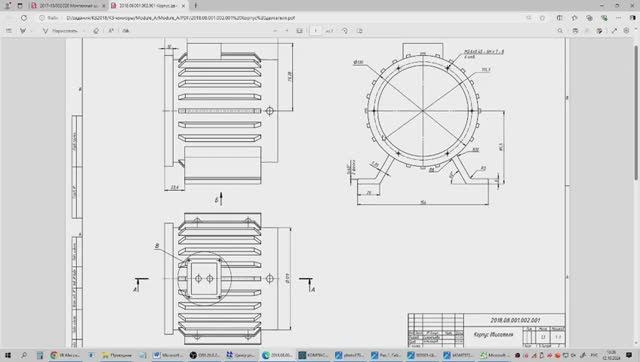The image size is (640, 362).
Task: Open the Favorites list icon
Action: 574,18
